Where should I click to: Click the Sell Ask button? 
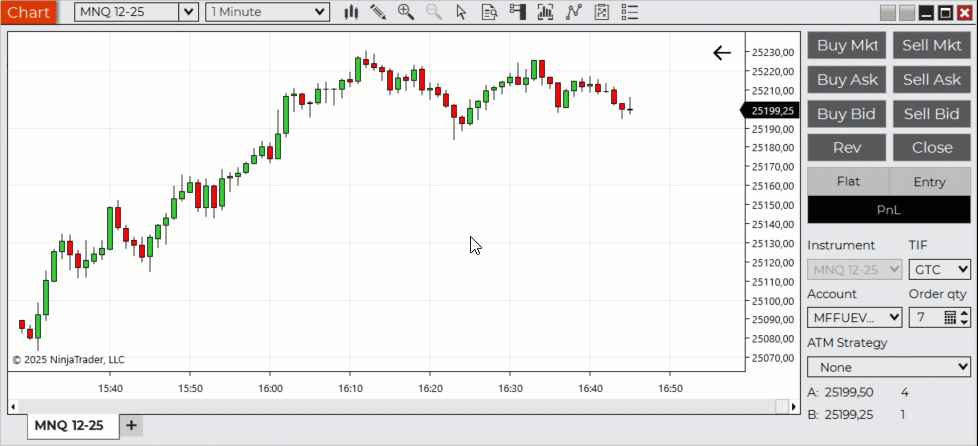tap(931, 80)
